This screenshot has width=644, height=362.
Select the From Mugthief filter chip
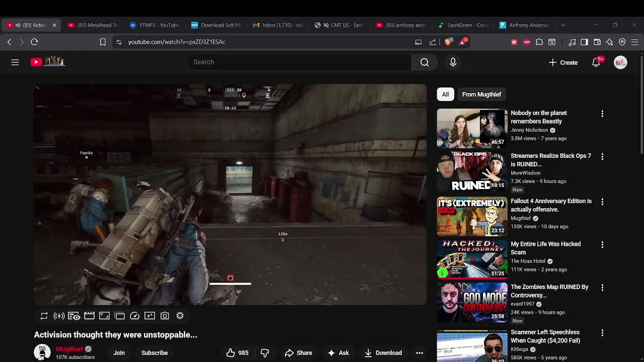[481, 95]
